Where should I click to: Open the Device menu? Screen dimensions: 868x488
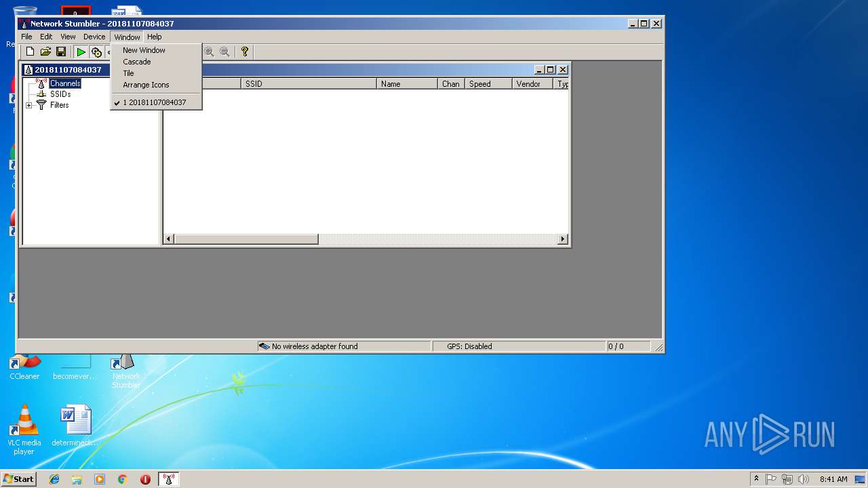coord(94,37)
